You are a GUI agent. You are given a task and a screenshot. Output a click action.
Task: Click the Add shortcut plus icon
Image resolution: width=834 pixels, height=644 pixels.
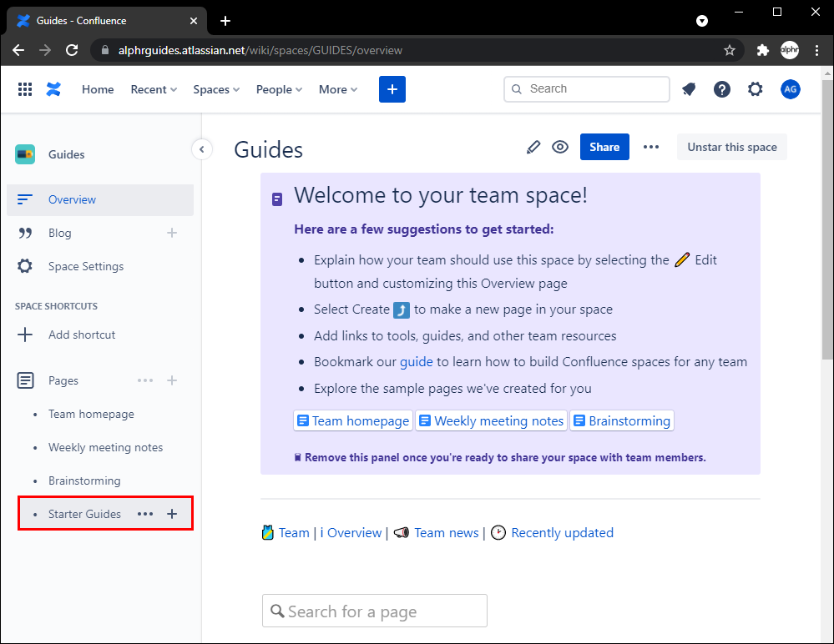pos(25,335)
